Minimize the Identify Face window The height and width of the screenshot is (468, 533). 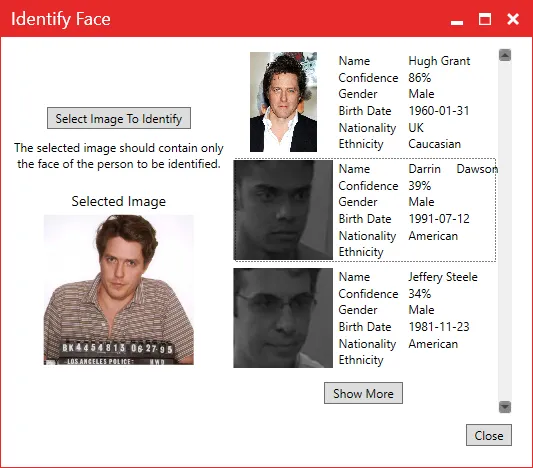pyautogui.click(x=457, y=22)
